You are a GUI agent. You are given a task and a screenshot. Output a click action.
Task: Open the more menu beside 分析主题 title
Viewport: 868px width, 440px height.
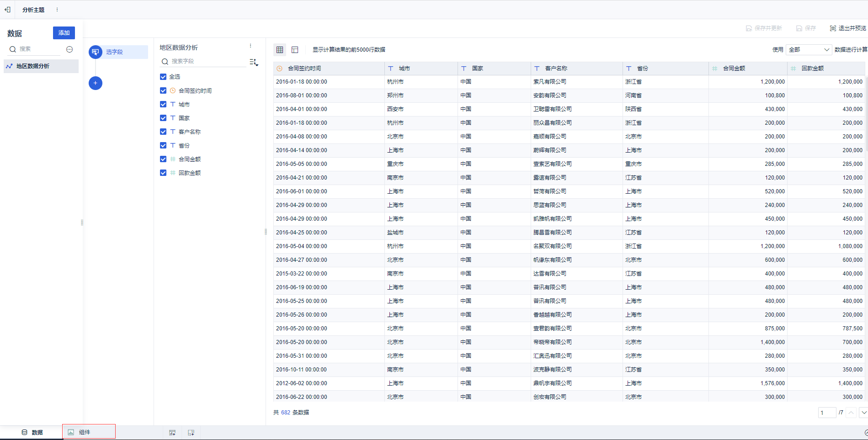point(57,10)
